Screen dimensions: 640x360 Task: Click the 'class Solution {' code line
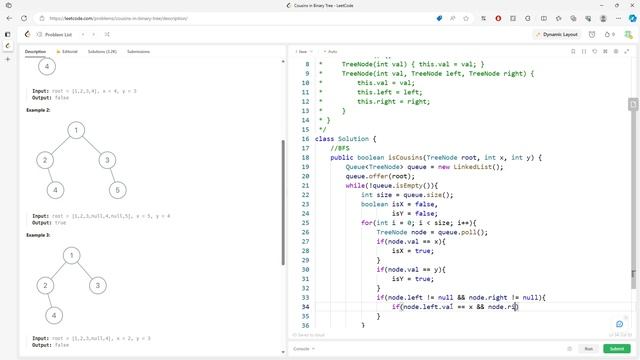tap(346, 139)
